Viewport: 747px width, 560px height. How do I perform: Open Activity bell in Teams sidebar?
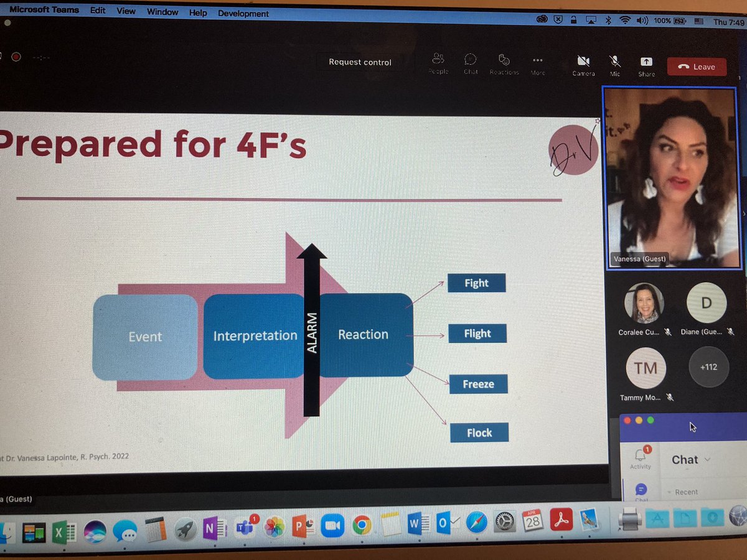[x=640, y=459]
